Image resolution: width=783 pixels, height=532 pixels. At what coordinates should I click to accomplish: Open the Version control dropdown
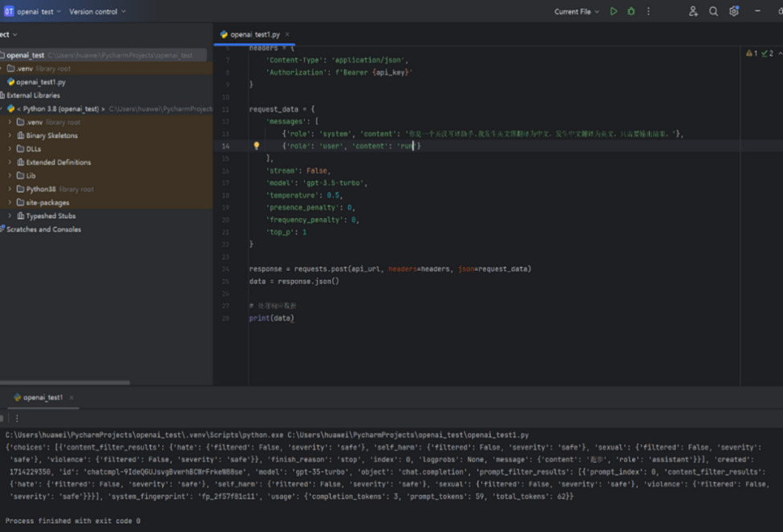tap(97, 11)
